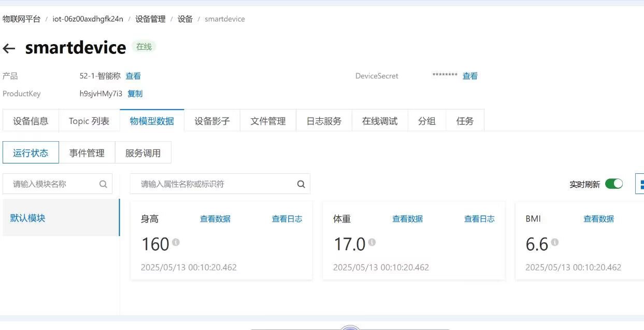Select 默认模块 in the module list
Screen dimensions: 644x330
click(x=61, y=217)
